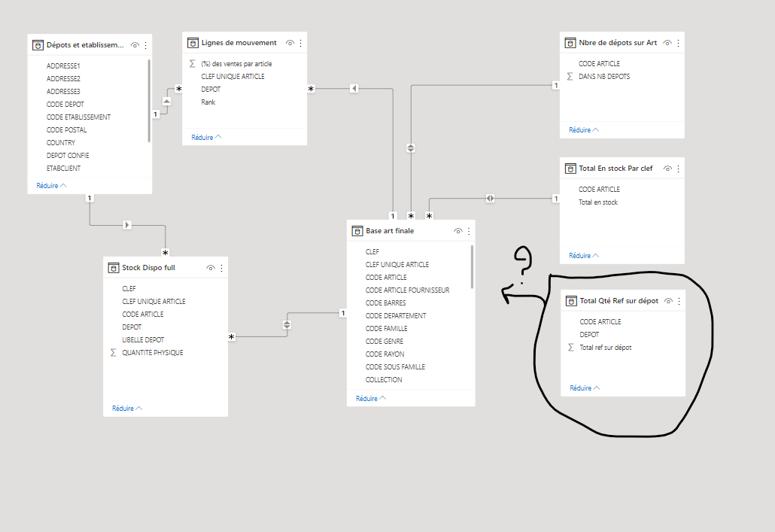Select CODE ETABLISSEMENT field

[78, 117]
